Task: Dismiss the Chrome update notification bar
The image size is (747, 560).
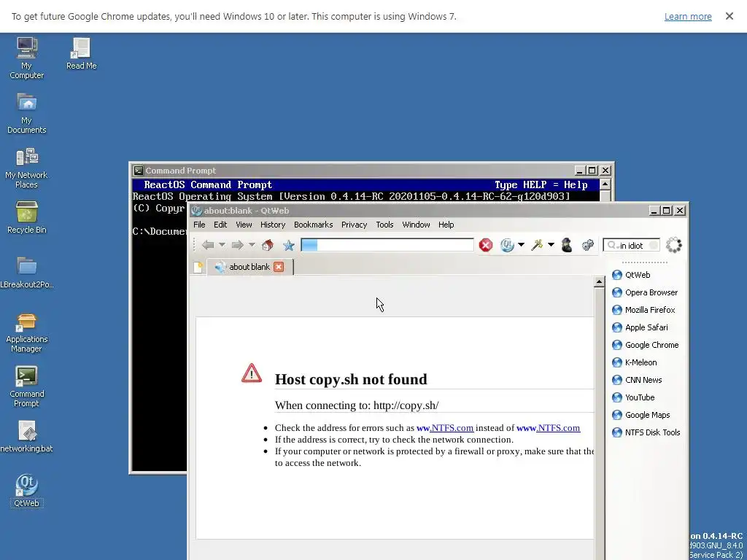Action: (729, 16)
